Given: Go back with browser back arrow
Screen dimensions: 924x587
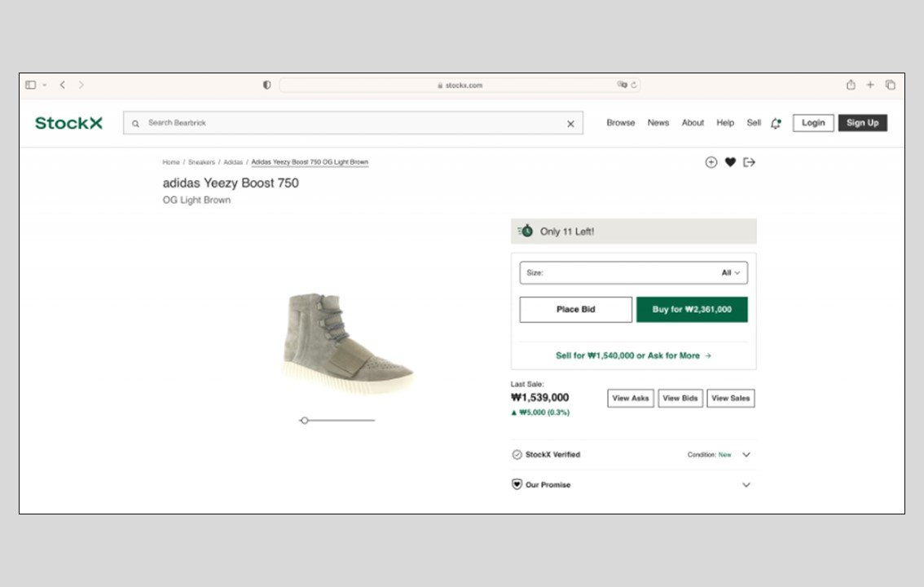Looking at the screenshot, I should 63,85.
